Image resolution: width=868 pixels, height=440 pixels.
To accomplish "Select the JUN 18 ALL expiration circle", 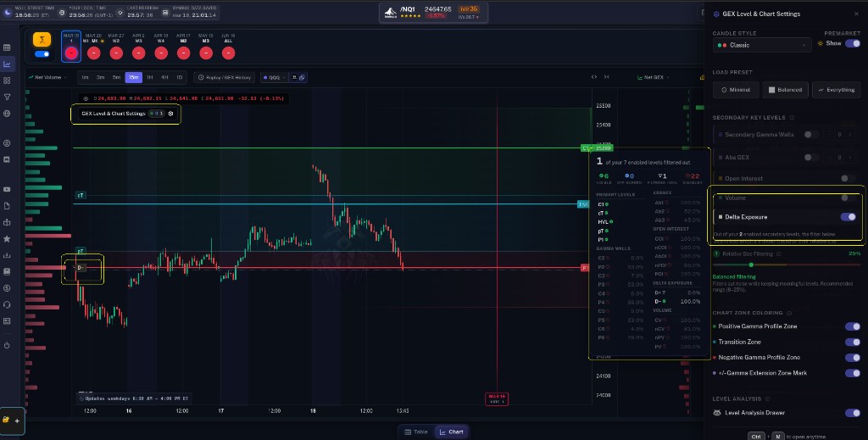I will click(x=228, y=53).
